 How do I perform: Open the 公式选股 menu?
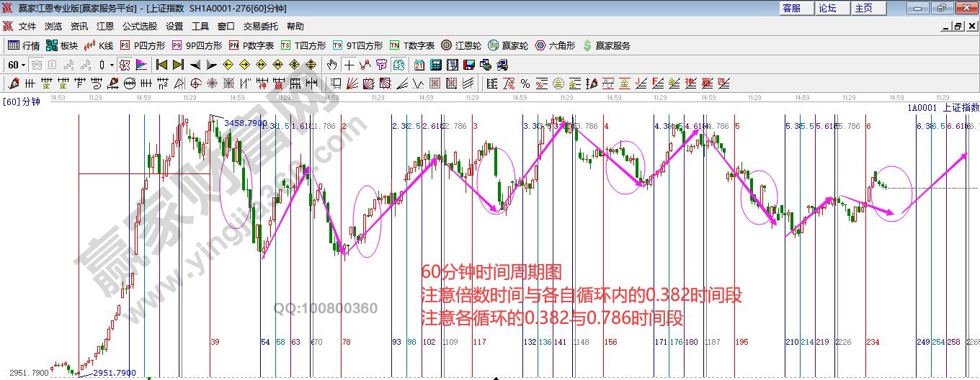coord(139,27)
